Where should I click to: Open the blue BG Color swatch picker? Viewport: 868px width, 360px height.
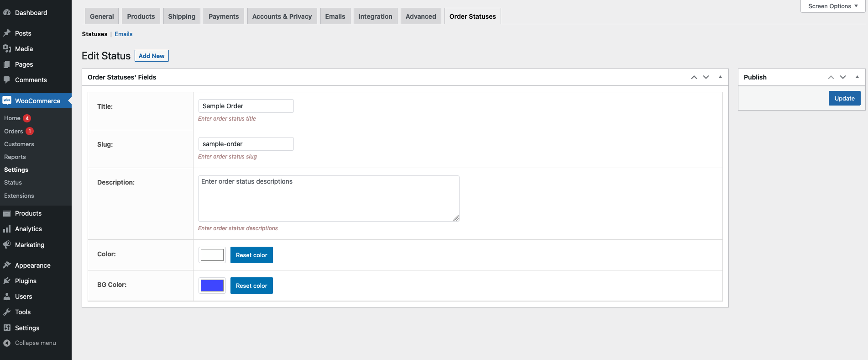(212, 286)
